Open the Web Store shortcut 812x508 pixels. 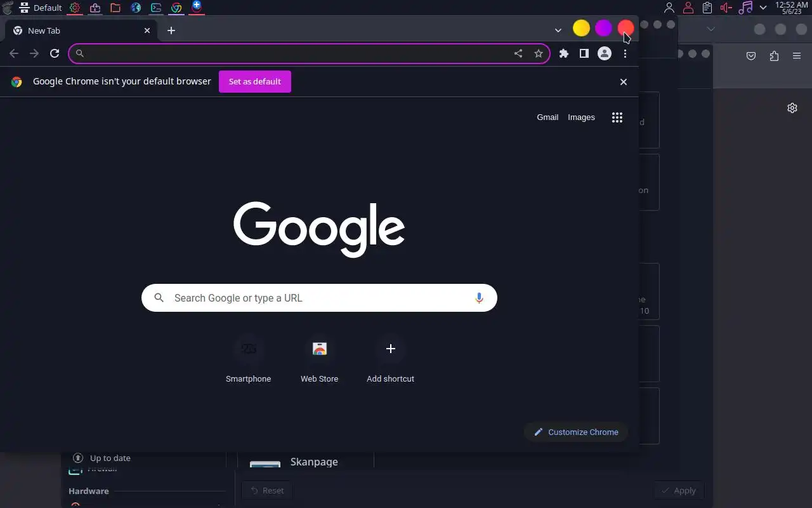click(320, 359)
